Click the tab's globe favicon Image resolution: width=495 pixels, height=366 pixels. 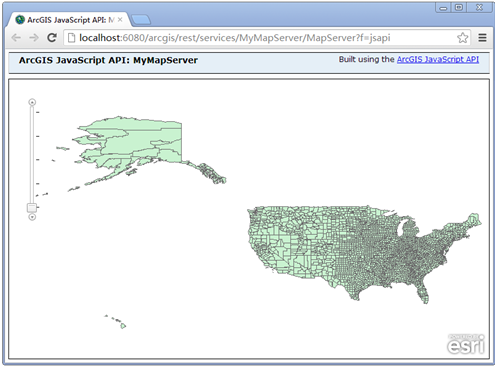click(20, 20)
